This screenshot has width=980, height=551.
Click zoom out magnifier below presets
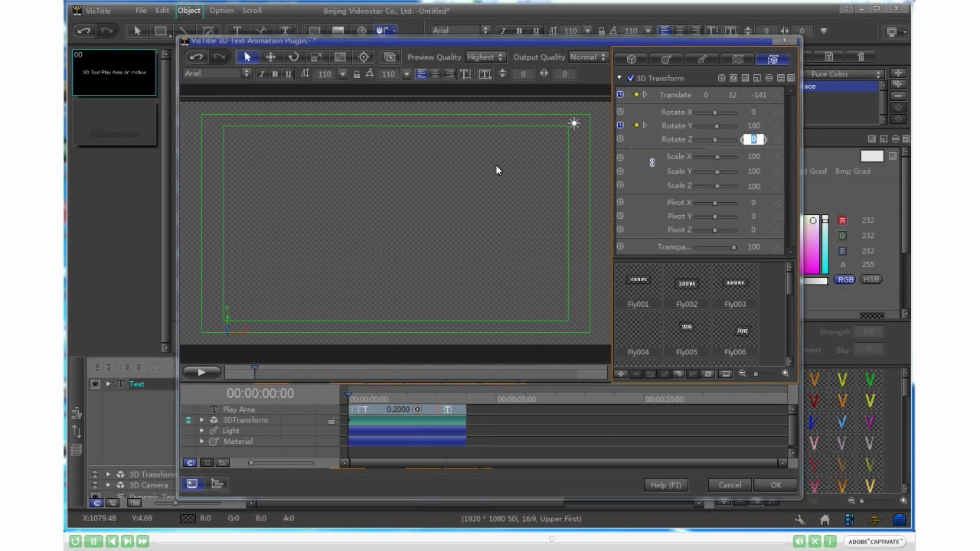[x=742, y=373]
